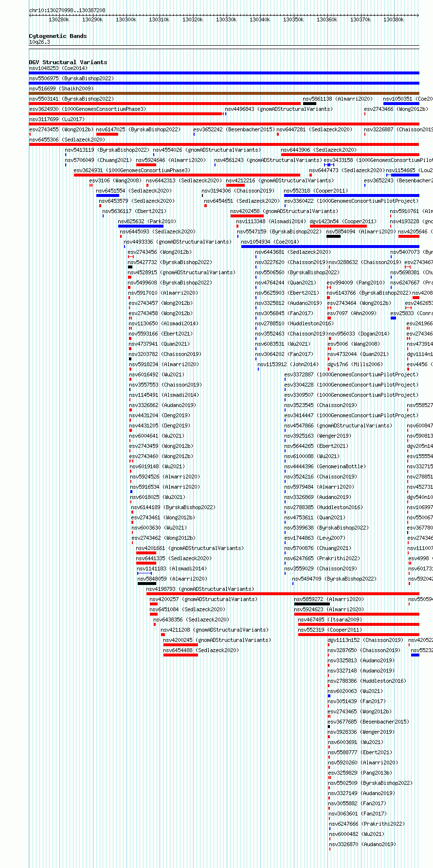433x868 pixels.
Task: Click nsv4200245 (gnomADStructuralVariants) label
Action: (217, 640)
